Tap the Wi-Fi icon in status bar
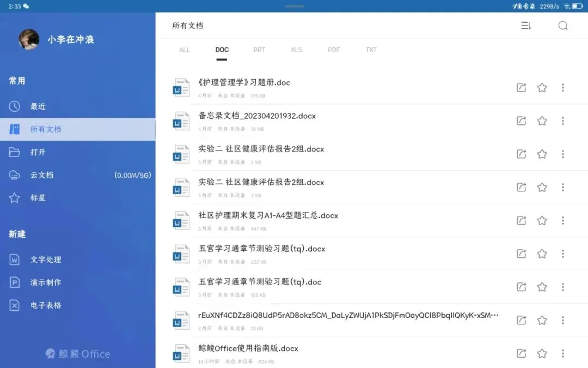Viewport: 588px width, 368px height. [567, 6]
